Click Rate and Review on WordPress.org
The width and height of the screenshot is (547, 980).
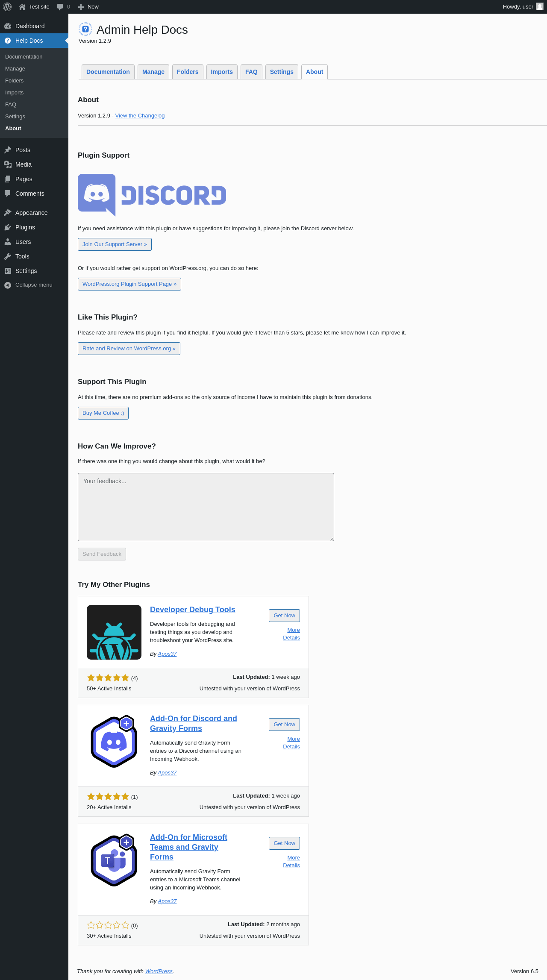pyautogui.click(x=129, y=349)
